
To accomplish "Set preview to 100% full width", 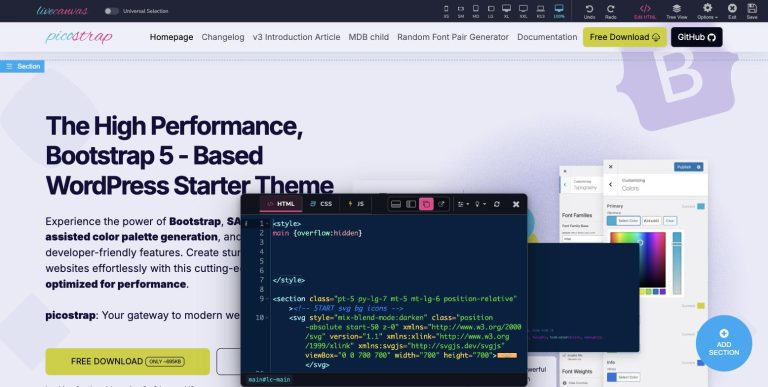I will pos(559,11).
